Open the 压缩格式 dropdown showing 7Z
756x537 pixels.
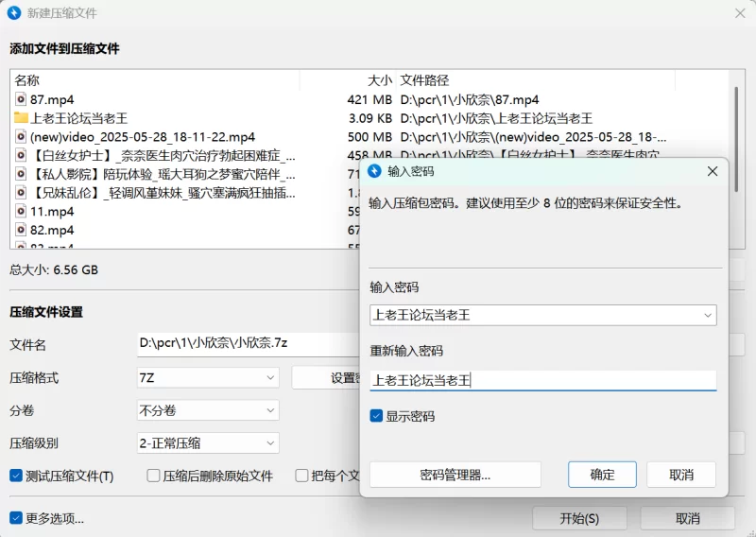tap(208, 378)
